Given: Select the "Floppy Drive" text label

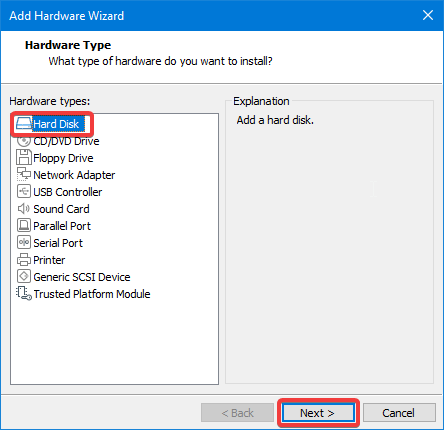Looking at the screenshot, I should pyautogui.click(x=63, y=158).
